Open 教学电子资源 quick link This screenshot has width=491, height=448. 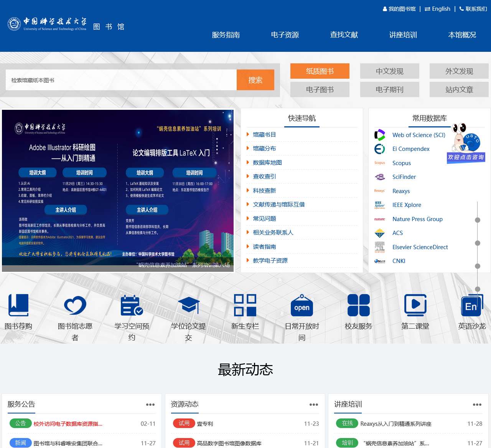270,261
